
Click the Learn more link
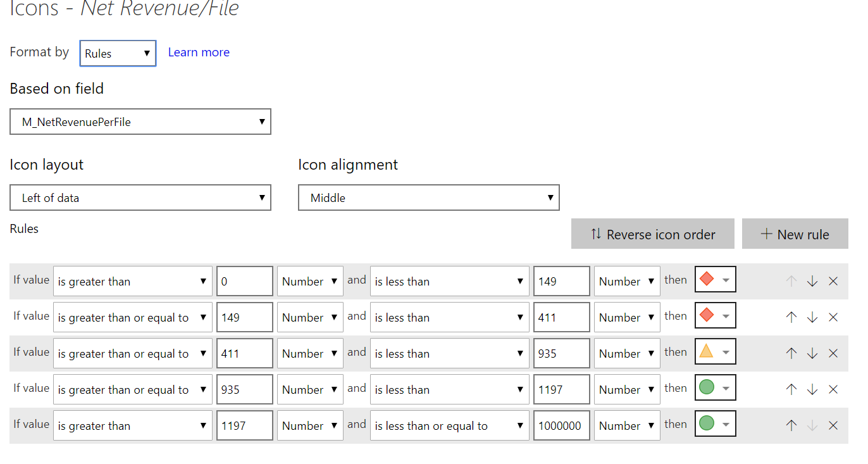[x=199, y=53]
